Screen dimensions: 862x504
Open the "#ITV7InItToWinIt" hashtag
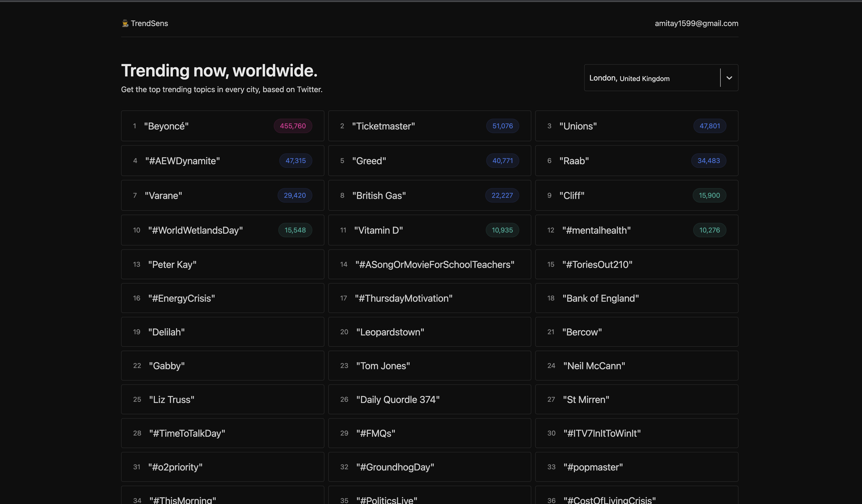click(x=636, y=433)
